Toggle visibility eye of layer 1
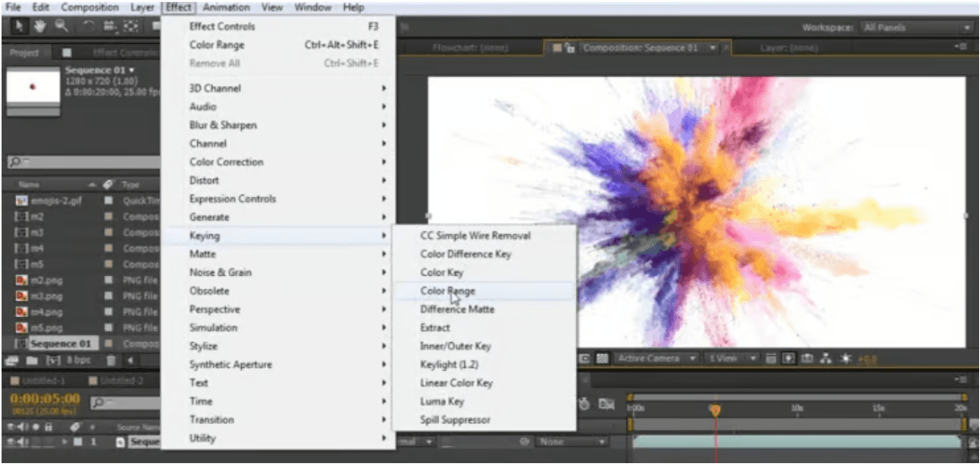 pyautogui.click(x=12, y=443)
